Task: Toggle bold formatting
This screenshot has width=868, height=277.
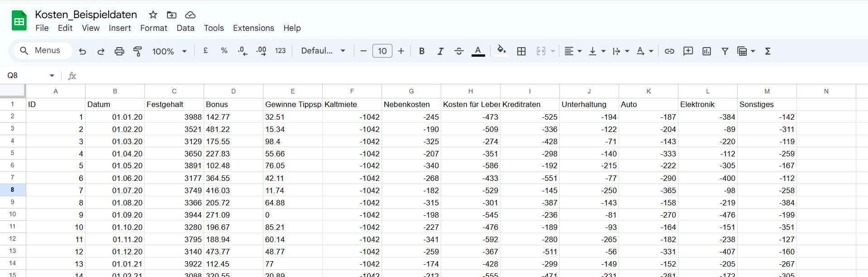Action: pos(422,51)
